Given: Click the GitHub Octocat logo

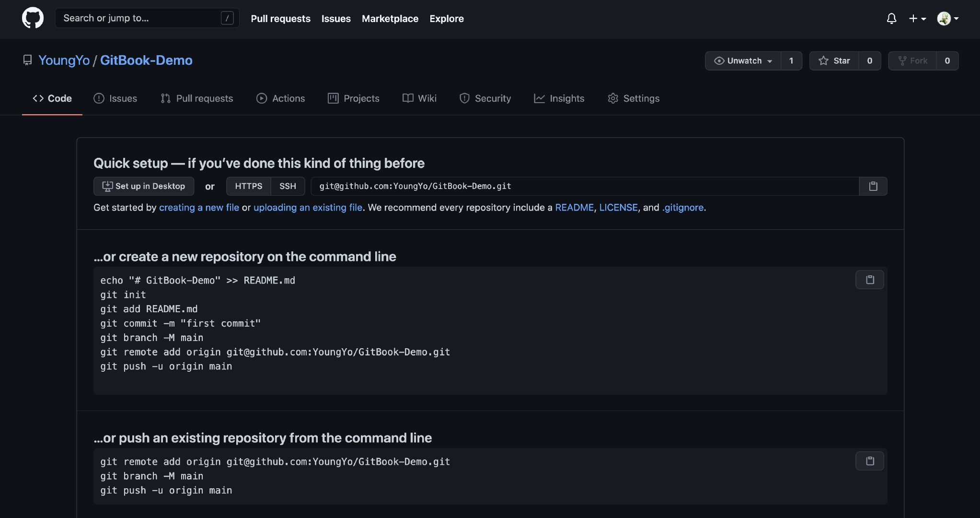Looking at the screenshot, I should coord(33,18).
